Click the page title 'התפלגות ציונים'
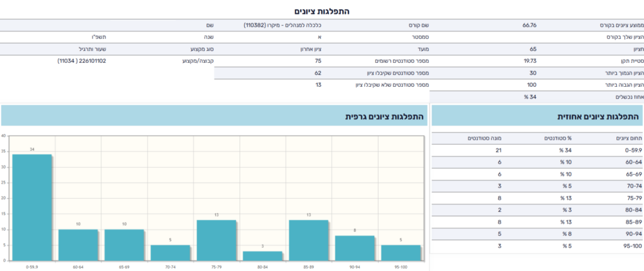Screen dimensions: 644x271 [322, 11]
